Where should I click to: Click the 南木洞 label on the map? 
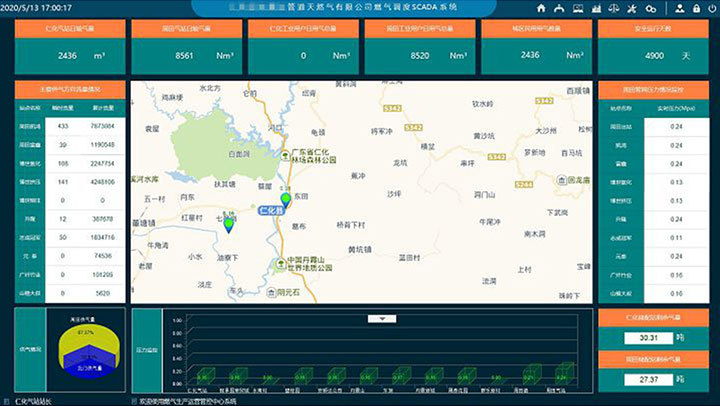535,234
